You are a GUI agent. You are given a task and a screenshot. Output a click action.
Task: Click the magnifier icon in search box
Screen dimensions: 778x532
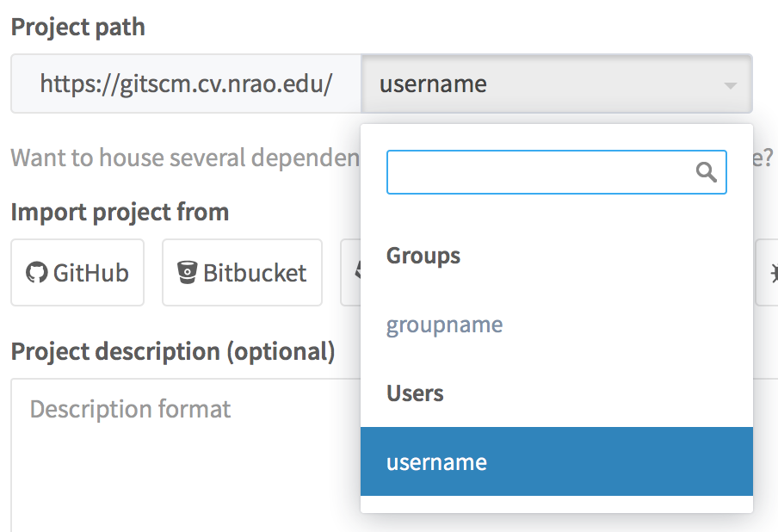tap(707, 173)
